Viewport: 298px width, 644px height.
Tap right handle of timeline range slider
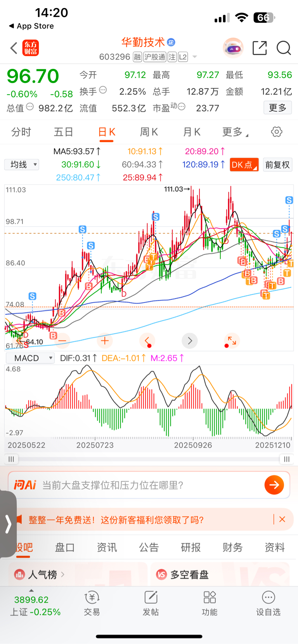(x=286, y=459)
